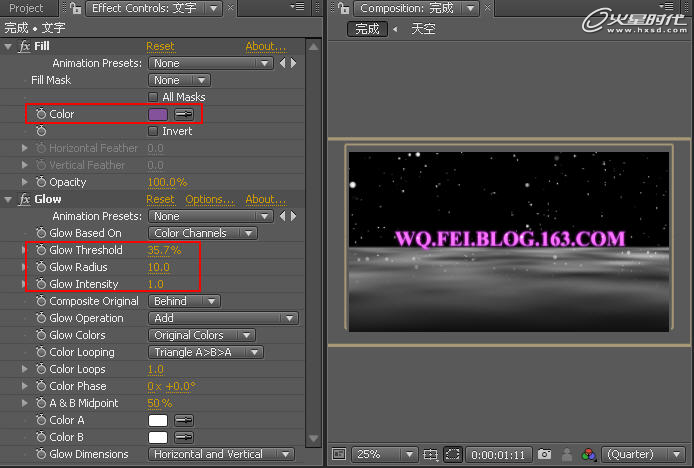Image resolution: width=694 pixels, height=468 pixels.
Task: Switch to the 天空 composition tab
Action: pos(424,29)
